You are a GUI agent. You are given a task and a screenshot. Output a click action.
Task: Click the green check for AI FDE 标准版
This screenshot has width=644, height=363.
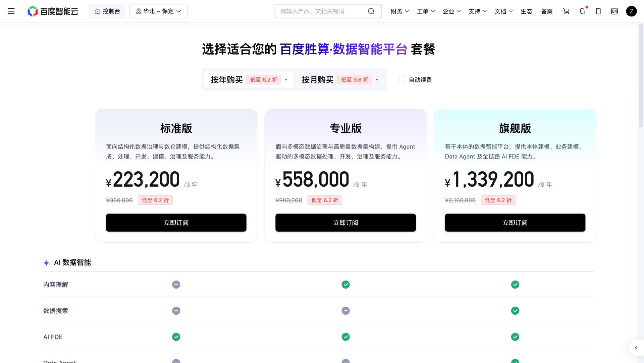tap(176, 337)
